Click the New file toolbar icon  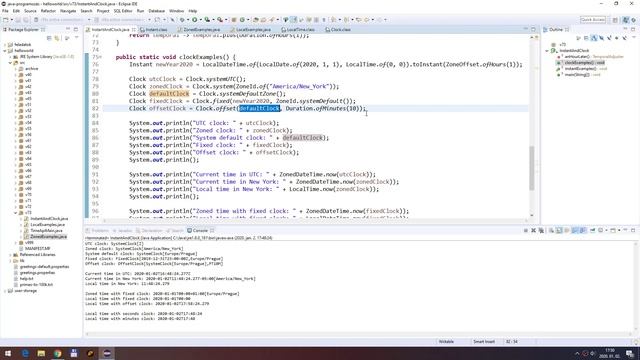coord(5,20)
